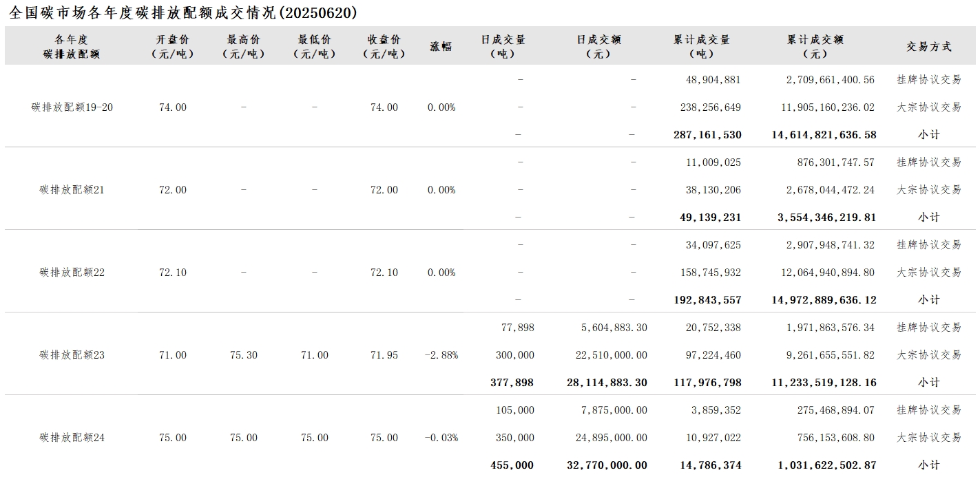
Task: Click the table title dated 20250620
Action: pos(183,12)
